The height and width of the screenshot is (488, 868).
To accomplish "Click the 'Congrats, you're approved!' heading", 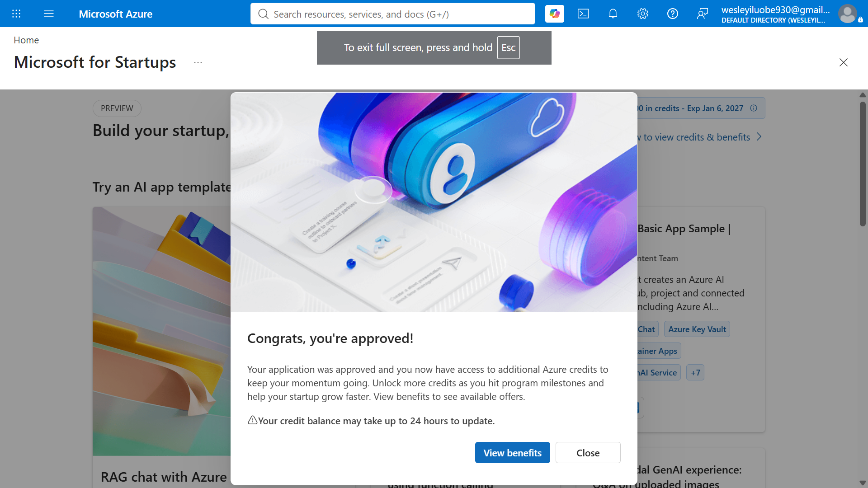I will tap(330, 338).
